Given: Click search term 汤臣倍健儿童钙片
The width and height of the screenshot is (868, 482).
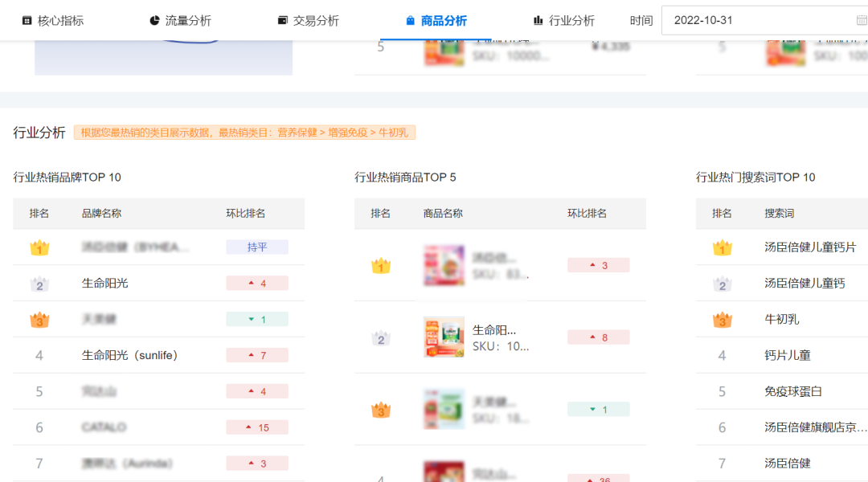Looking at the screenshot, I should (x=810, y=247).
